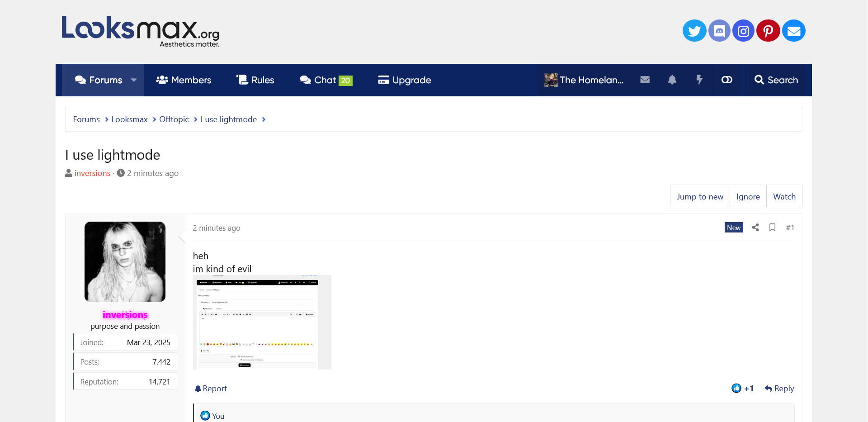Open the inbox envelope icon in navbar

click(645, 80)
